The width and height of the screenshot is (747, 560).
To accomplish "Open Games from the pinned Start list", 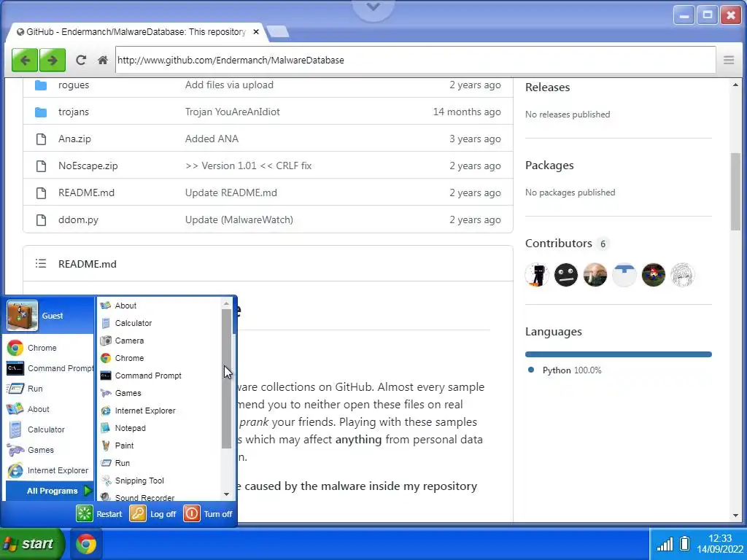I will coord(31,450).
